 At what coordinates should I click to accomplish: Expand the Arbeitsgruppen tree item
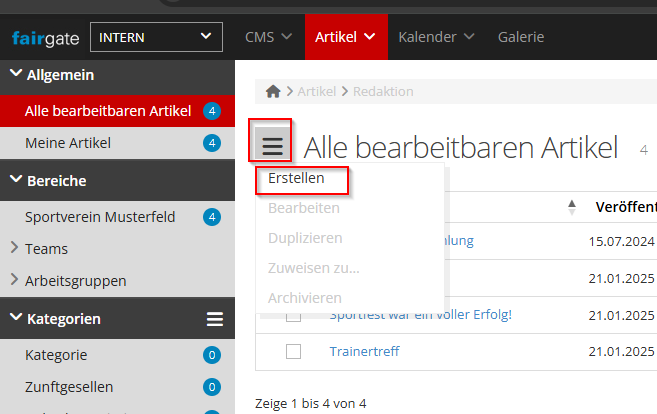coord(14,280)
